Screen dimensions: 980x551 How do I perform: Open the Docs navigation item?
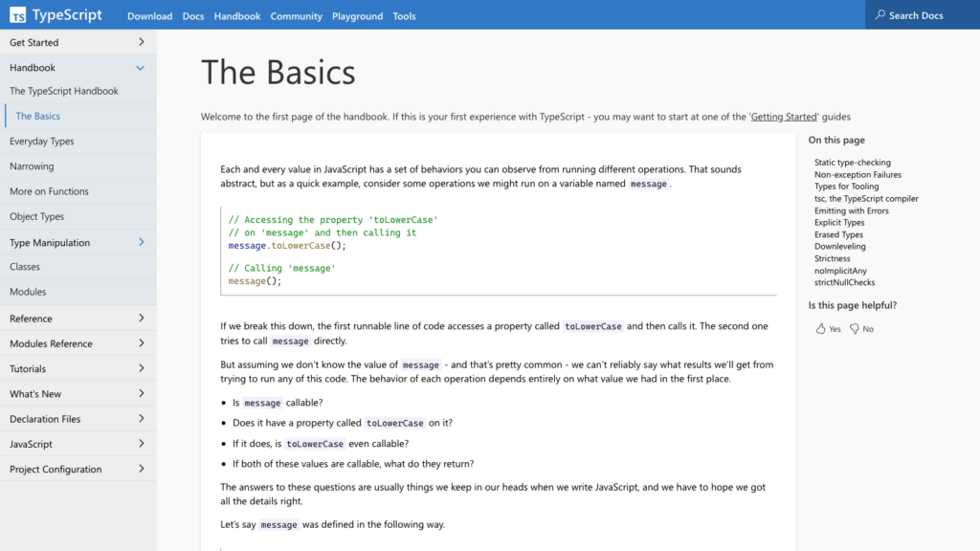[x=193, y=16]
